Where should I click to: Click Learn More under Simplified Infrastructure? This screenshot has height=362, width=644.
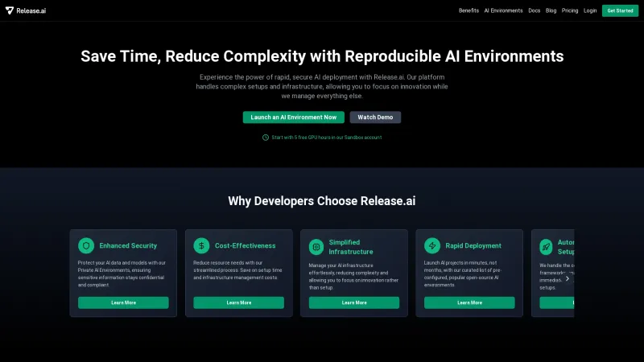pyautogui.click(x=354, y=302)
